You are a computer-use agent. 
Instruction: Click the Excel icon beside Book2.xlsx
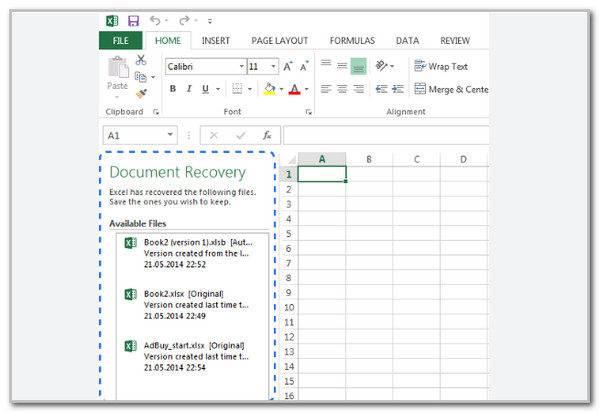130,294
